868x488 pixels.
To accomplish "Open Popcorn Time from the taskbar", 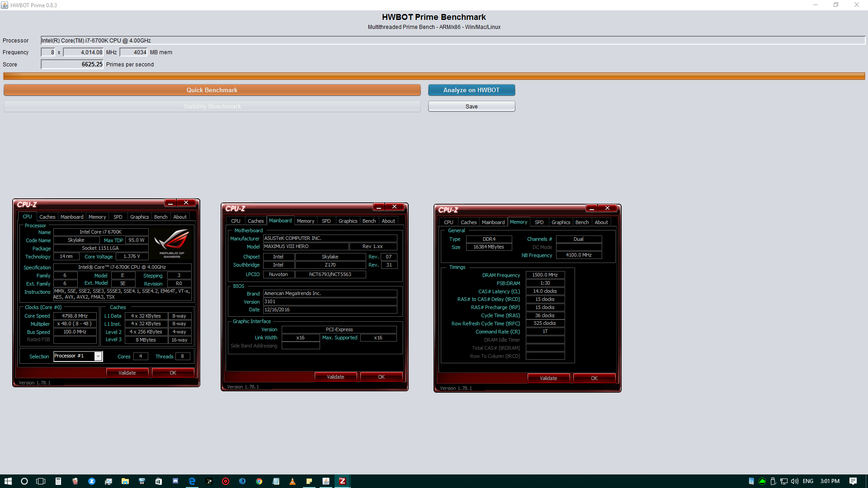I will point(75,481).
